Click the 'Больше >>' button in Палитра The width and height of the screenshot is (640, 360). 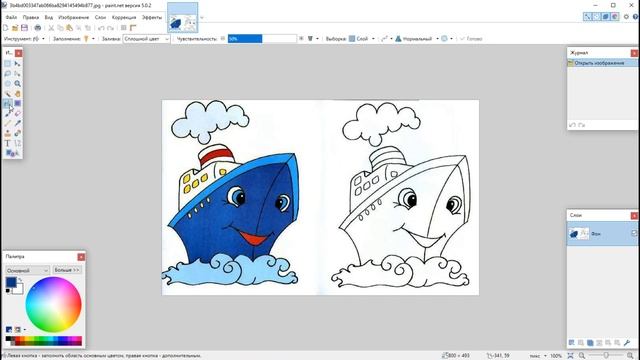tap(67, 270)
